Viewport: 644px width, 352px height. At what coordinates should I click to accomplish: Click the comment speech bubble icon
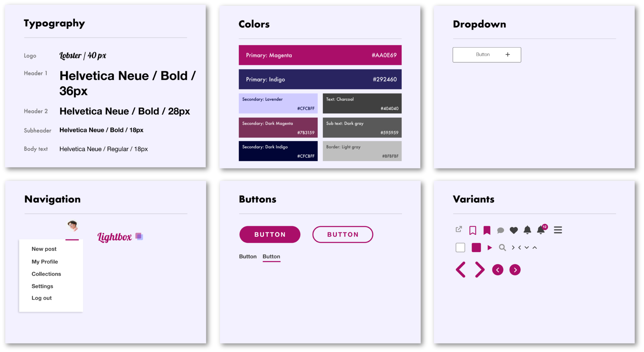coord(500,230)
